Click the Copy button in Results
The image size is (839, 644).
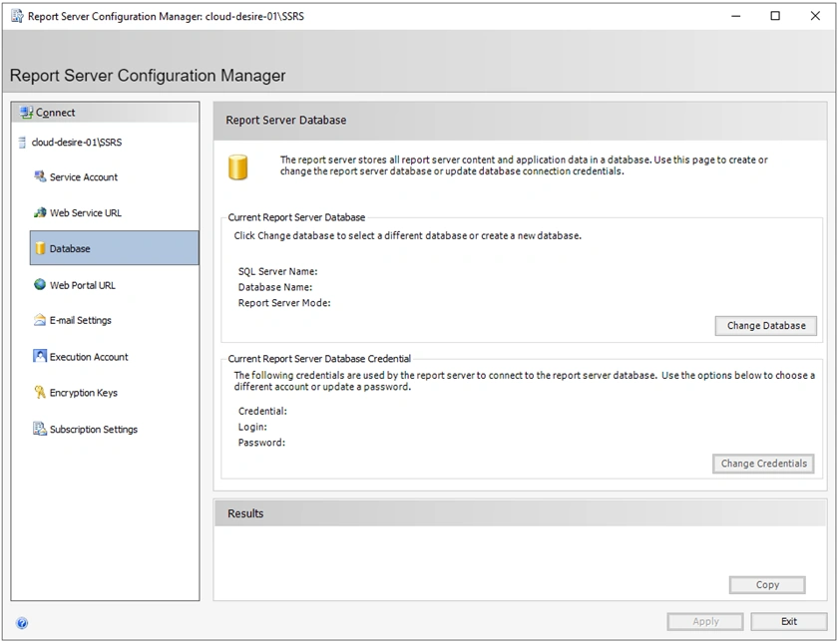tap(767, 585)
